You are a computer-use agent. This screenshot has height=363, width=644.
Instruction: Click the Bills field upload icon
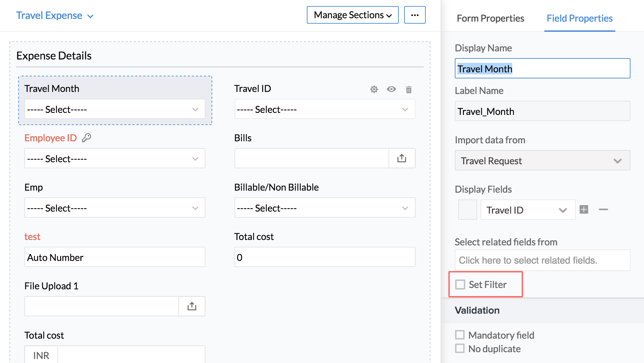point(401,158)
